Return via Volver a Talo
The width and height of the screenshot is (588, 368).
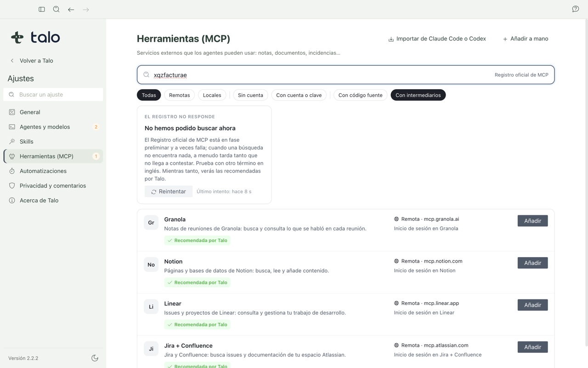tap(32, 61)
